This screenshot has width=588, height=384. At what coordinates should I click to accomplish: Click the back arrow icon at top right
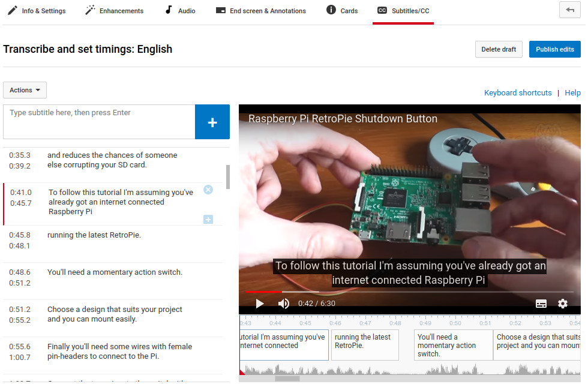[569, 10]
